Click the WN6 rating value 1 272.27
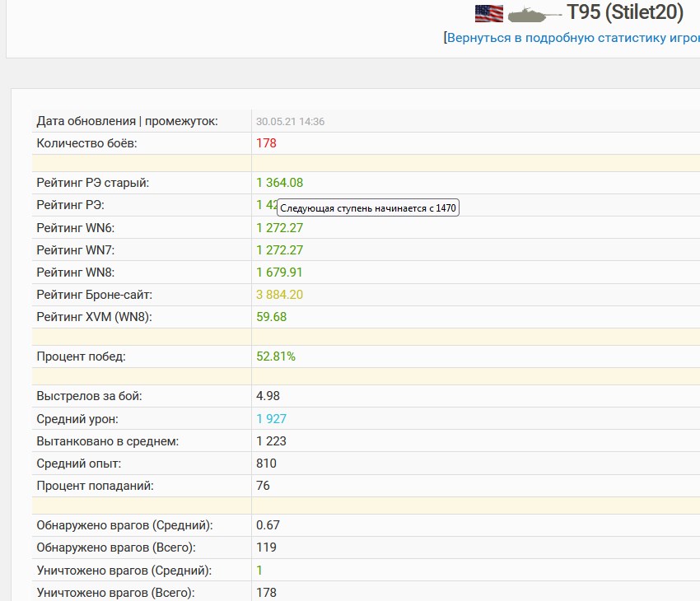The image size is (700, 601). 279,228
